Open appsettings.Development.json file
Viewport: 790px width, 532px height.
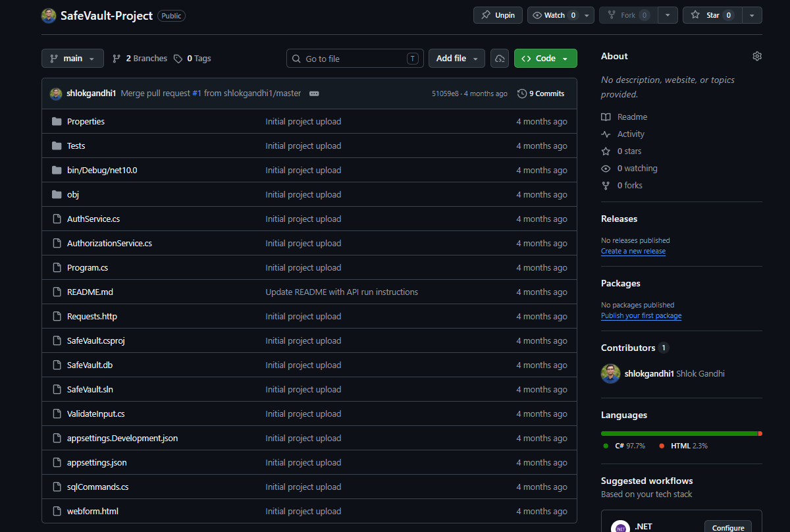[x=122, y=438]
